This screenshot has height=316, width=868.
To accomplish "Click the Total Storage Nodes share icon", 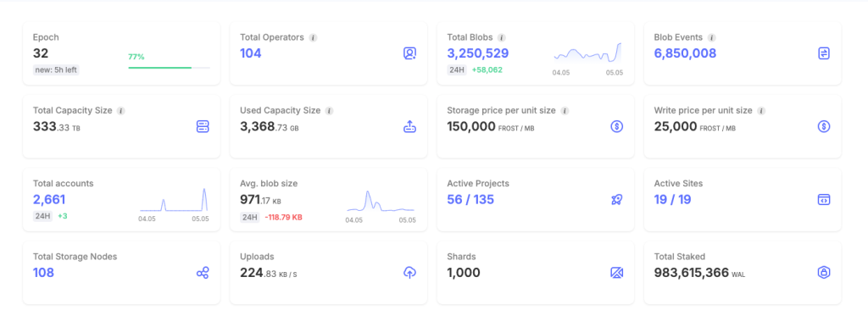I will [x=203, y=273].
